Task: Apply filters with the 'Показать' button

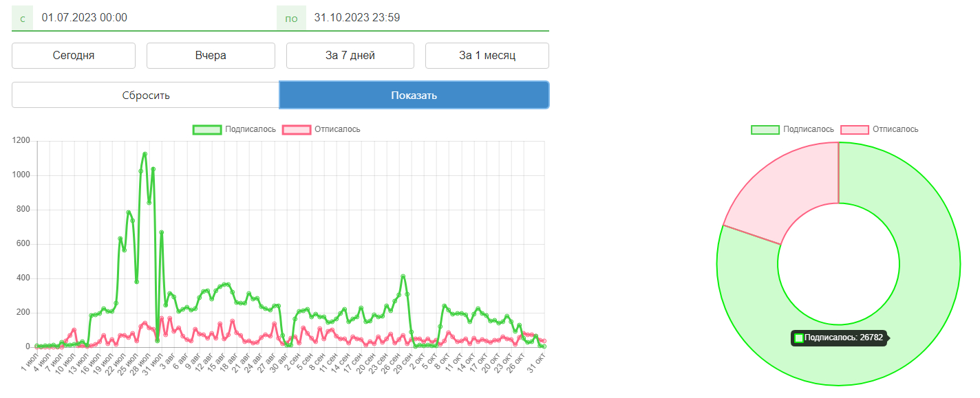Action: 414,96
